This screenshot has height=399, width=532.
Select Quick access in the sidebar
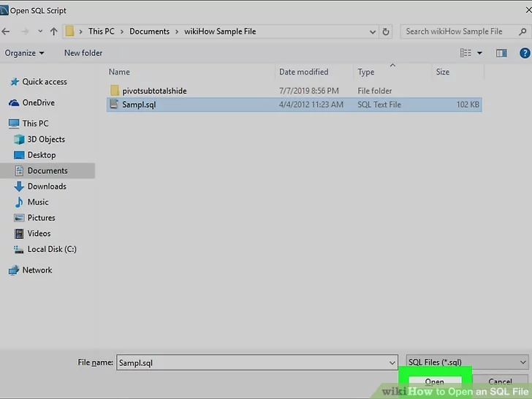coord(44,82)
